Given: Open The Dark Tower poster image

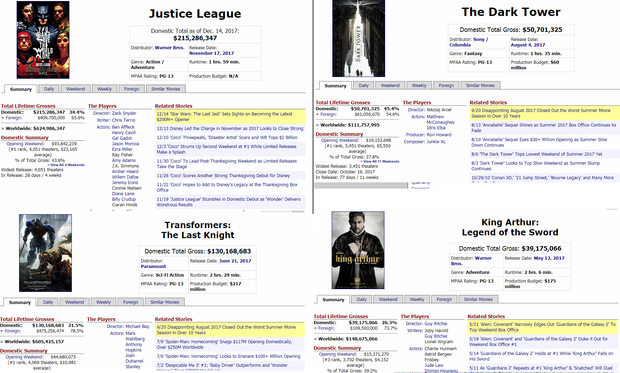Looking at the screenshot, I should tap(359, 38).
